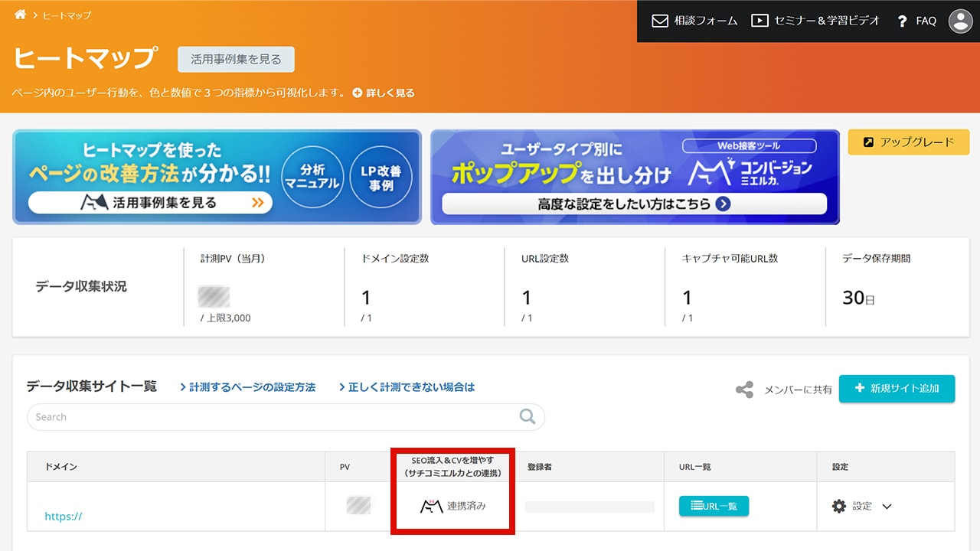Expand the 設定 dropdown chevron

[887, 506]
